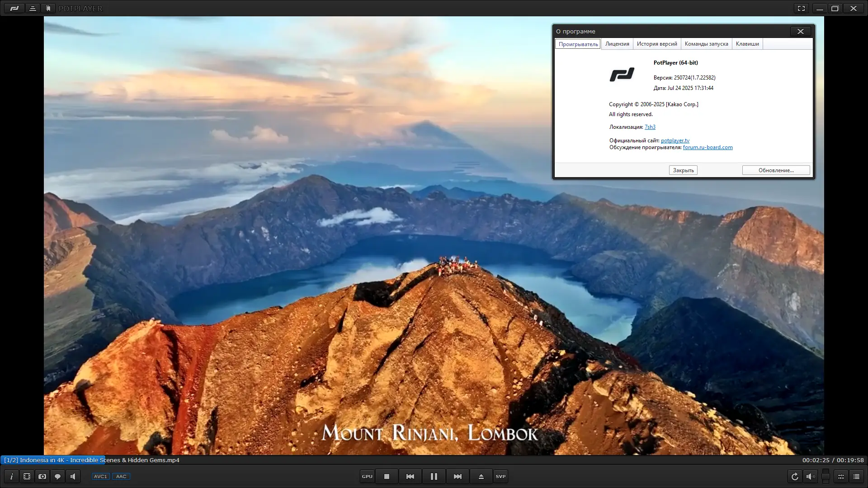Adjust the volume slider knob

click(826, 475)
